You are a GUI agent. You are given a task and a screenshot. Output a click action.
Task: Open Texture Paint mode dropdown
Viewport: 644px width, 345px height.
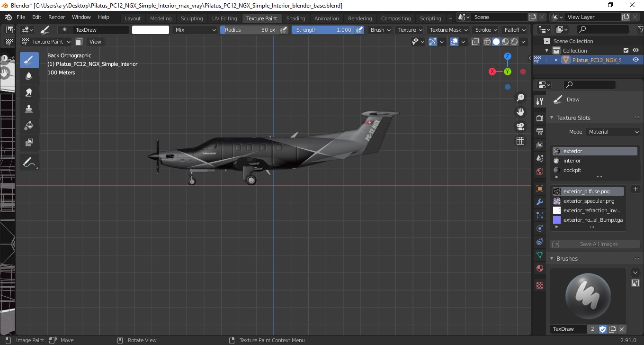point(46,42)
